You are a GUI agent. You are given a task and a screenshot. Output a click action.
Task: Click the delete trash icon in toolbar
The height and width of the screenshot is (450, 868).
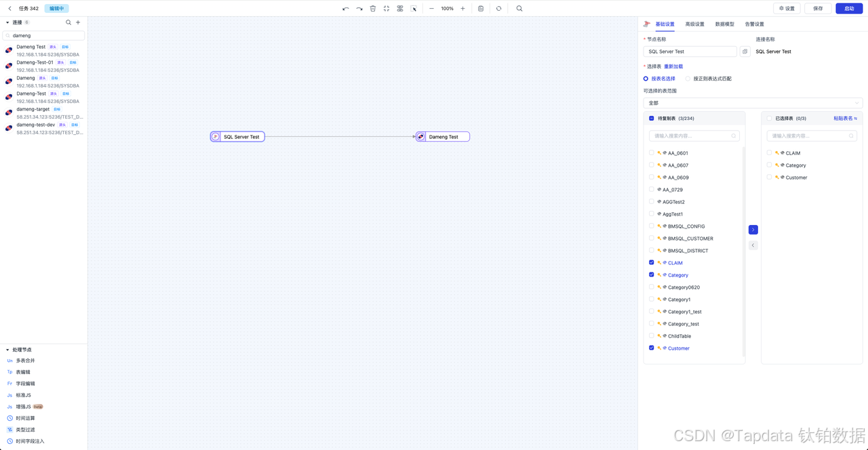click(x=373, y=9)
